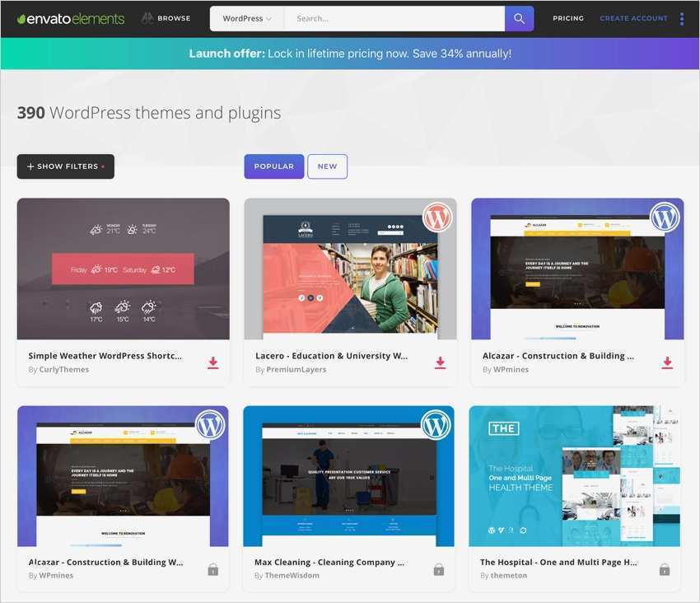Click the magnifying glass search button
This screenshot has height=603, width=700.
(x=519, y=19)
